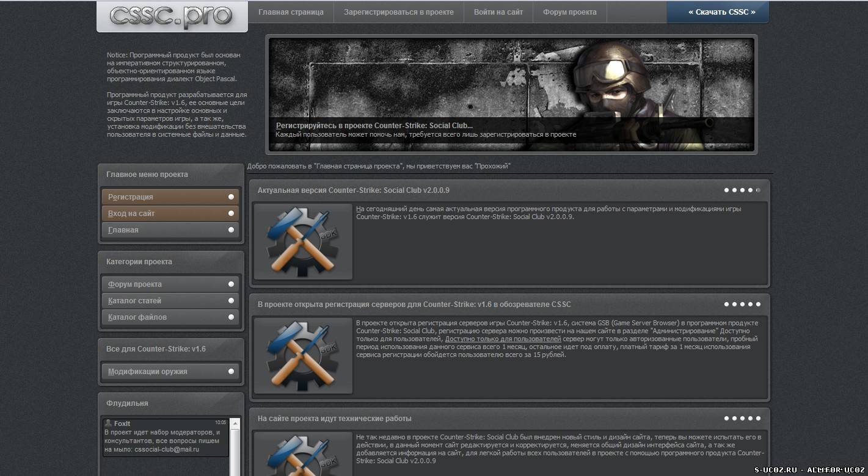The height and width of the screenshot is (476, 868).
Task: Click the Флудильня chat scrollbar
Action: 235,447
